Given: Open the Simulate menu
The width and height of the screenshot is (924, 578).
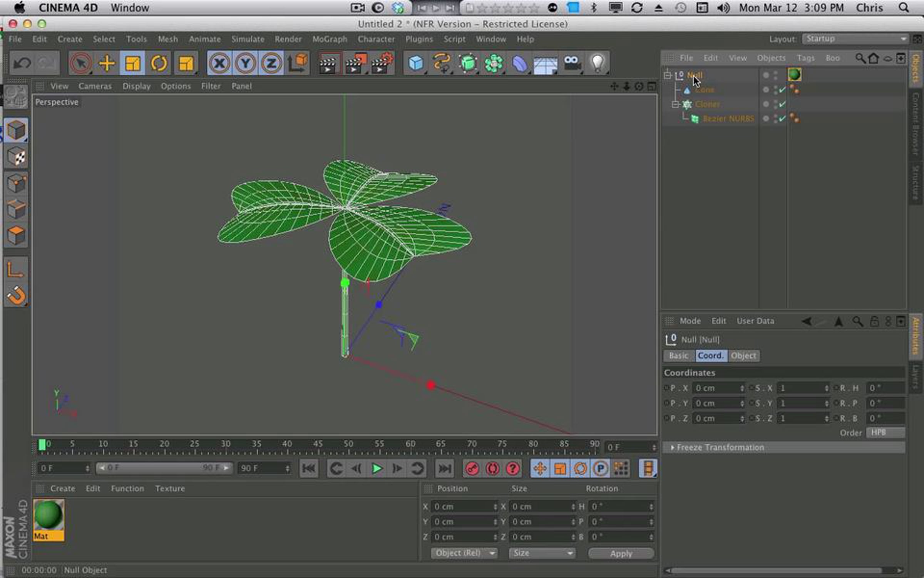Looking at the screenshot, I should (x=248, y=39).
